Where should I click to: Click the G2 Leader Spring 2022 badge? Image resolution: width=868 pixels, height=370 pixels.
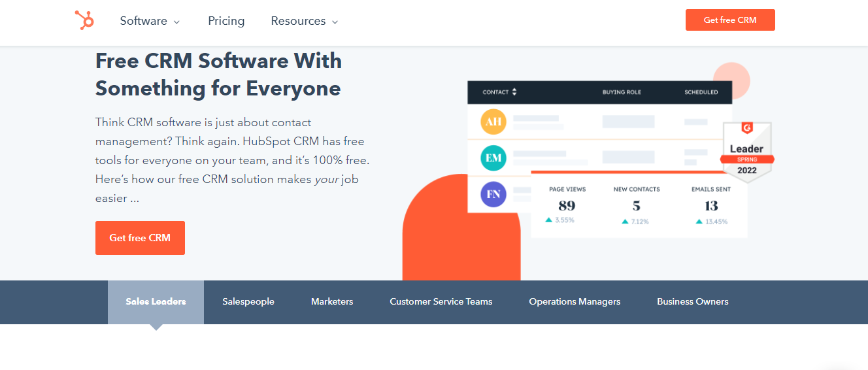coord(747,152)
